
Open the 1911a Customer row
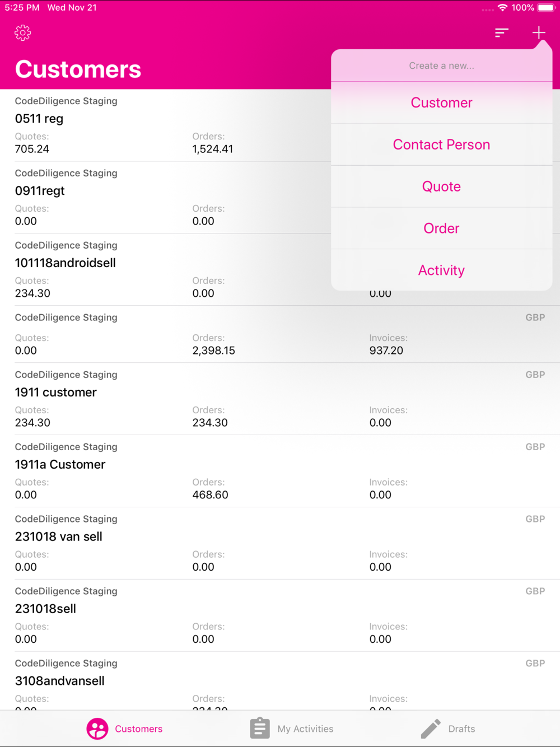pos(280,471)
